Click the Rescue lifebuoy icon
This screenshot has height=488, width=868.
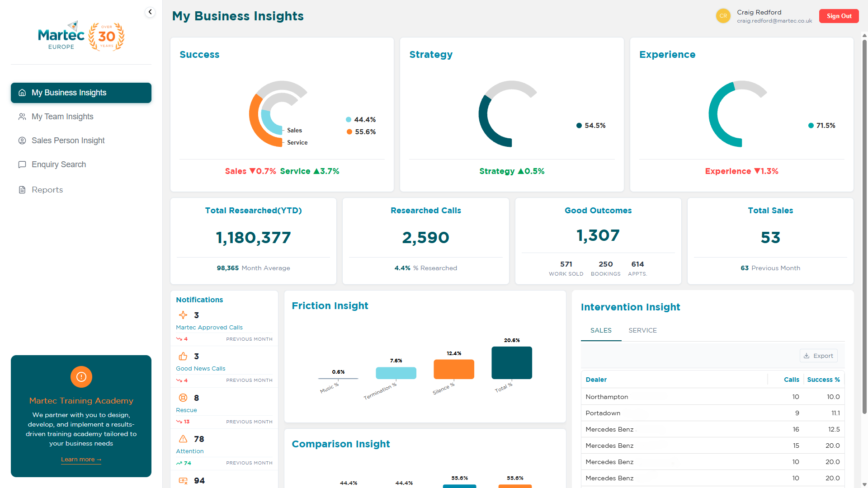coord(183,398)
